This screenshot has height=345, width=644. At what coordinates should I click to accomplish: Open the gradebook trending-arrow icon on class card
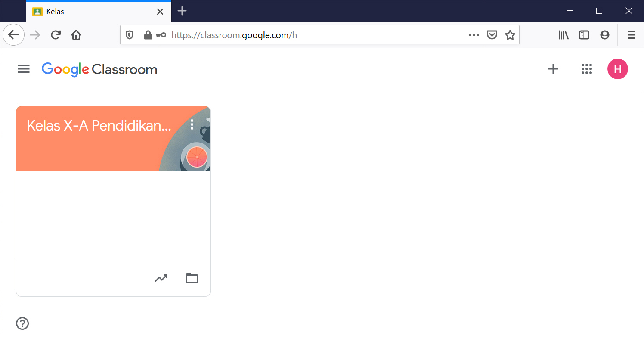tap(161, 279)
